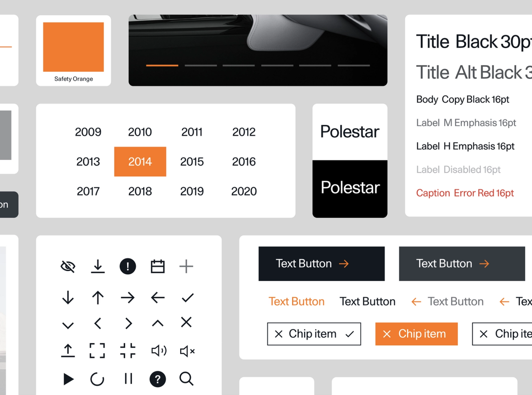Open the down chevron dropdown arrow

tap(67, 323)
